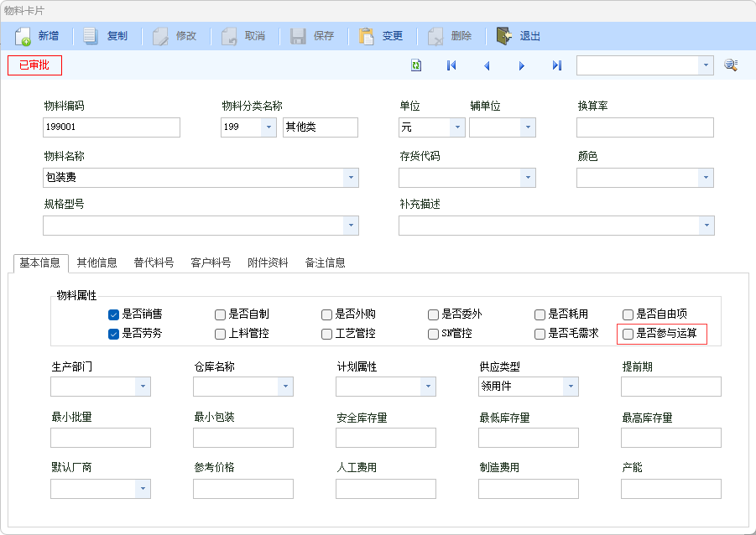Switch to the 其他信息 tab

click(x=96, y=262)
